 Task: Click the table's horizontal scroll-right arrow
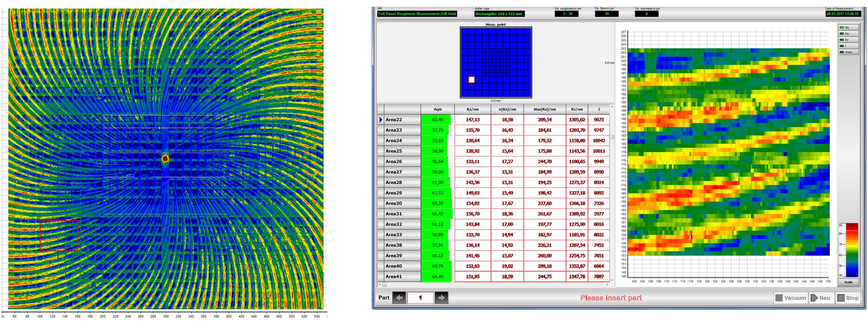tap(607, 285)
